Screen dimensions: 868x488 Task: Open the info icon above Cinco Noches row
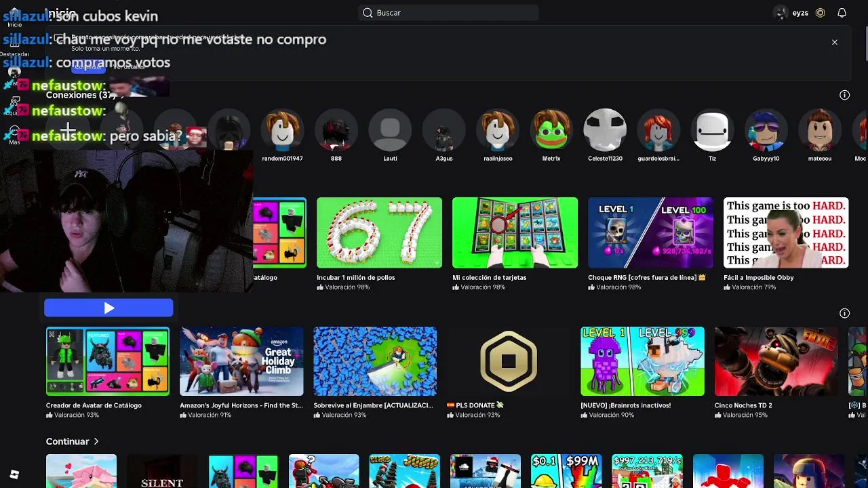(x=844, y=313)
